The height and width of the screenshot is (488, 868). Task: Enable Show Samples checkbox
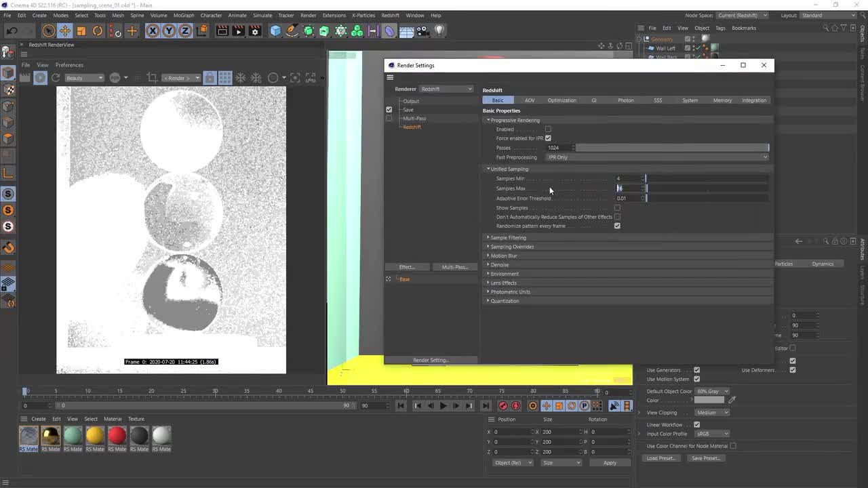coord(617,207)
